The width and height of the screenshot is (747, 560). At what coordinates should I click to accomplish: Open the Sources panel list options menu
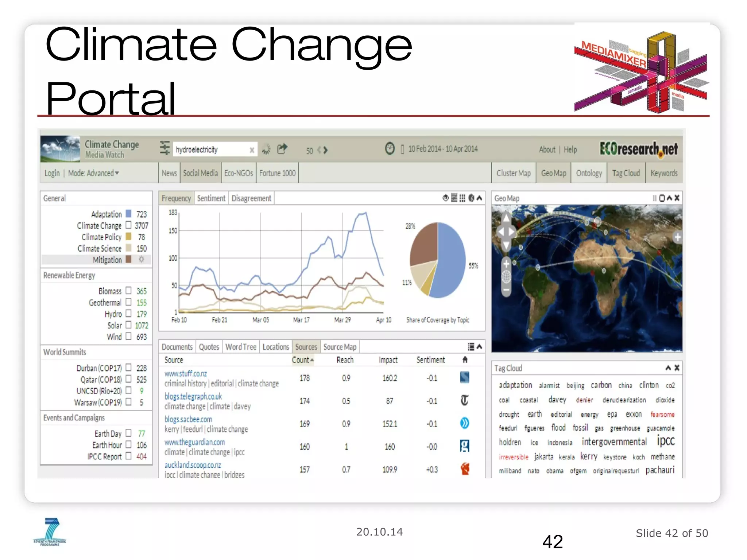click(x=471, y=347)
